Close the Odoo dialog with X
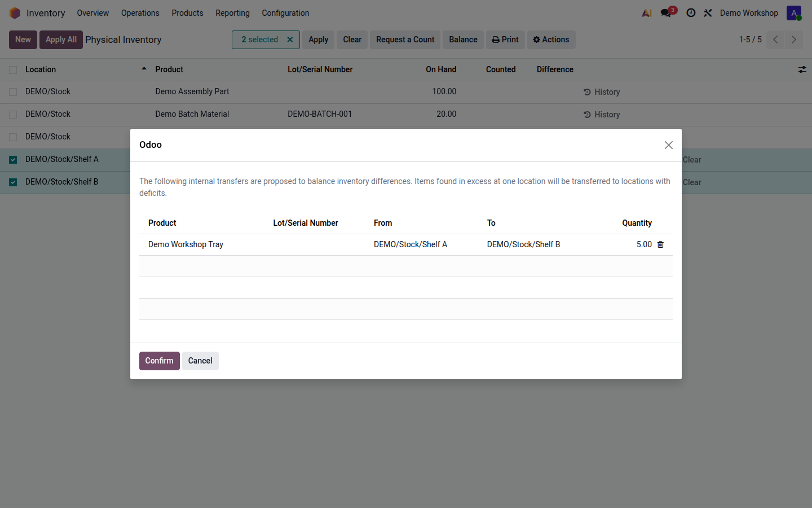The width and height of the screenshot is (812, 508). click(x=669, y=145)
